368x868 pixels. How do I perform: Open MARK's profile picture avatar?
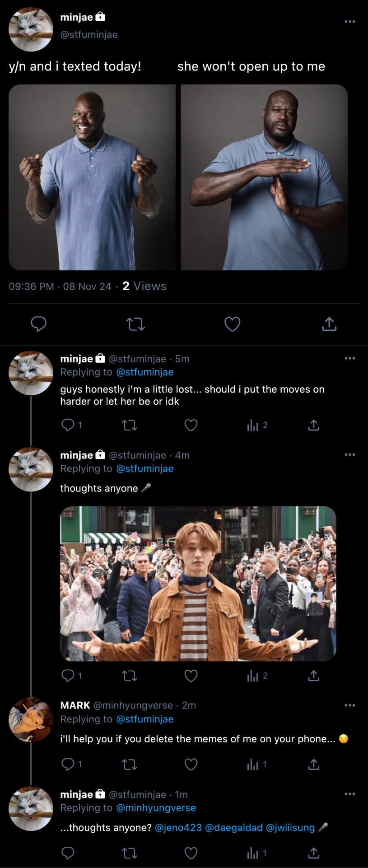pyautogui.click(x=31, y=720)
